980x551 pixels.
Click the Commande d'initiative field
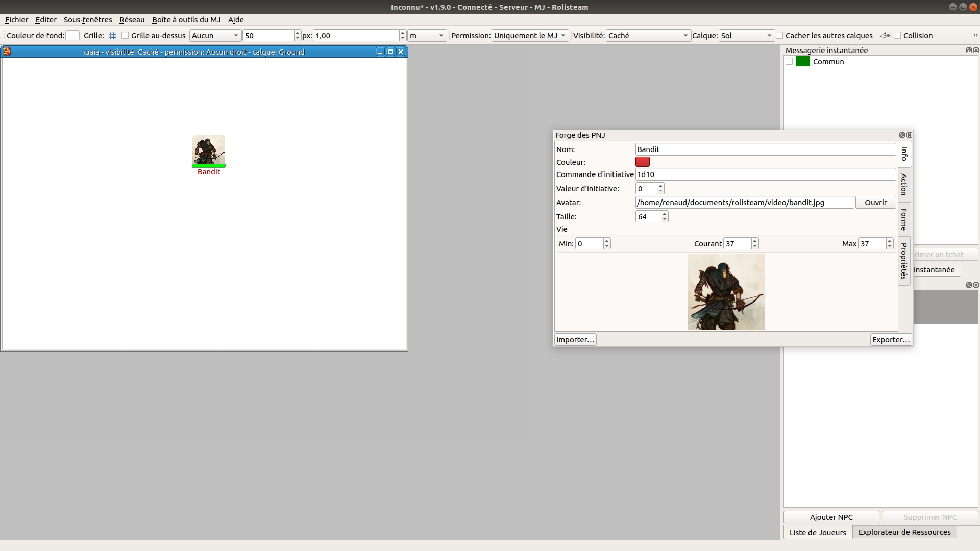(x=765, y=174)
